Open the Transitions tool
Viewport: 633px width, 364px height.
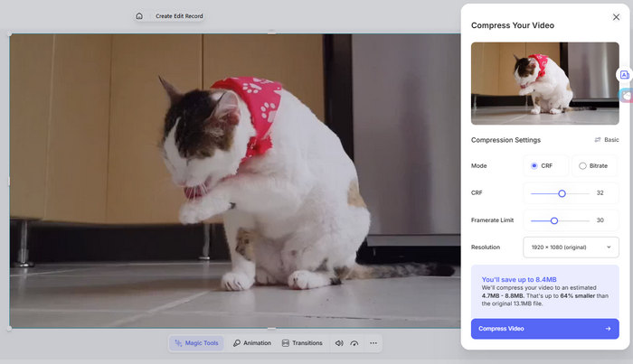pos(302,343)
